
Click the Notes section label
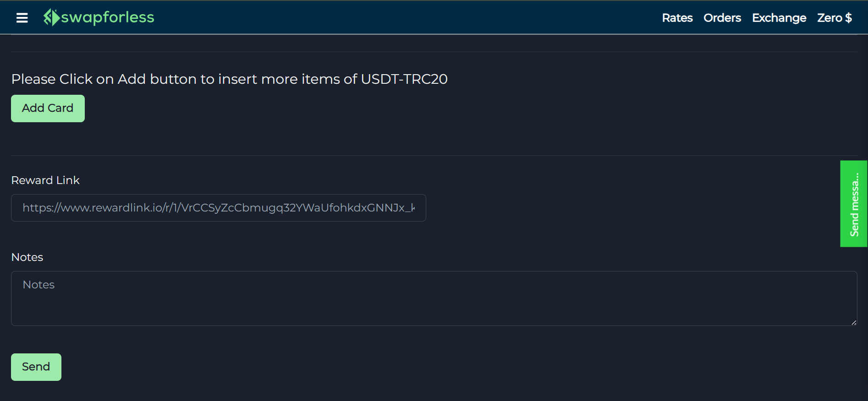(27, 257)
